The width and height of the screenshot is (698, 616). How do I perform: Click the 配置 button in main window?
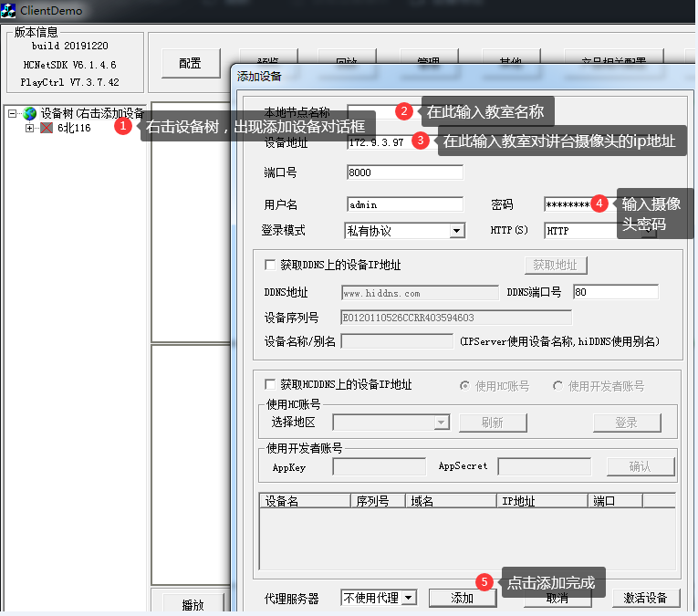[190, 63]
